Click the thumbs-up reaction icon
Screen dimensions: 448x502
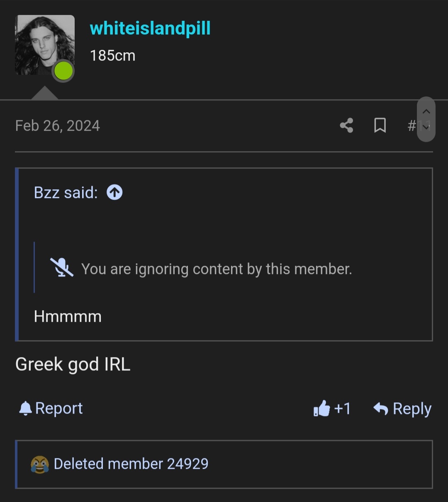323,409
